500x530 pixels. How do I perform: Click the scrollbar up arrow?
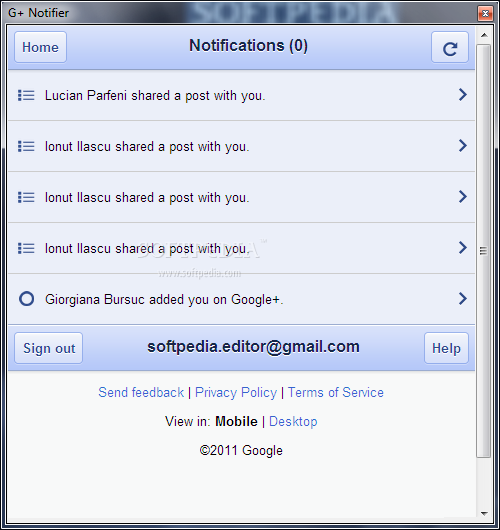484,35
